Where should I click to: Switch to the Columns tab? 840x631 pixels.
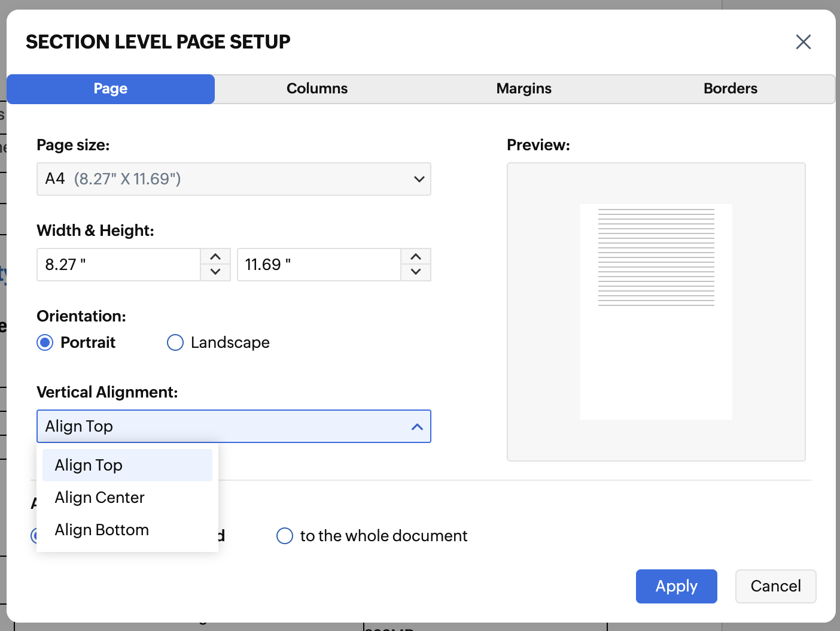[x=317, y=89]
